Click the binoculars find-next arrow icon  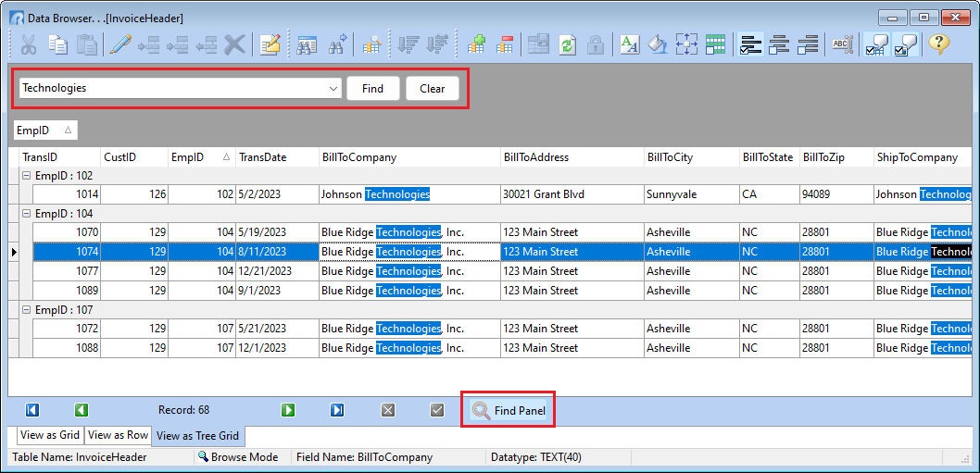337,45
